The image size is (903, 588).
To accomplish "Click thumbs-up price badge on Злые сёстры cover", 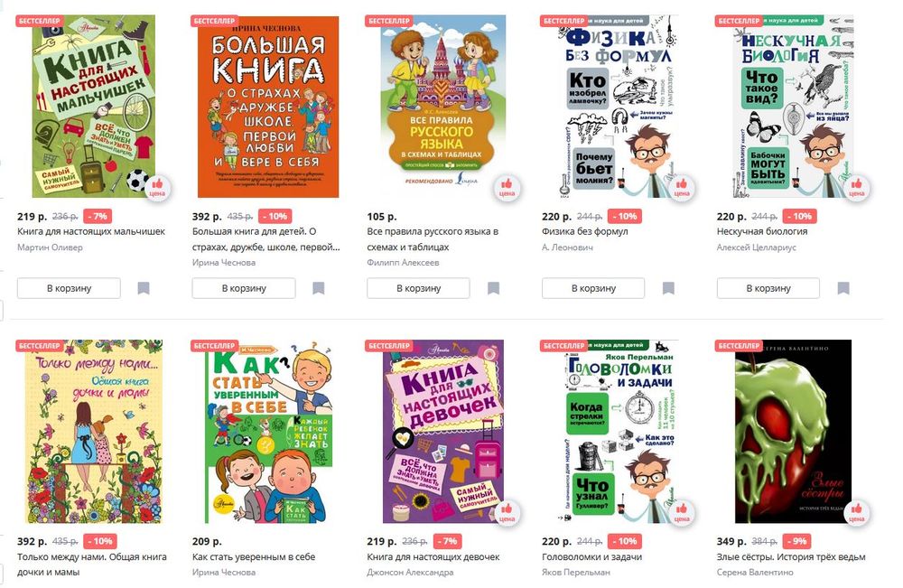I will [857, 512].
